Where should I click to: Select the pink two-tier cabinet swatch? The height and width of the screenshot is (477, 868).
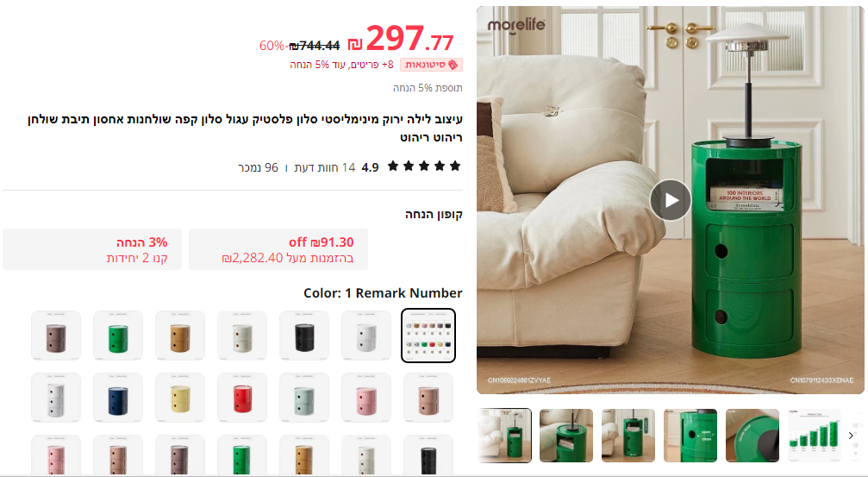tap(366, 398)
